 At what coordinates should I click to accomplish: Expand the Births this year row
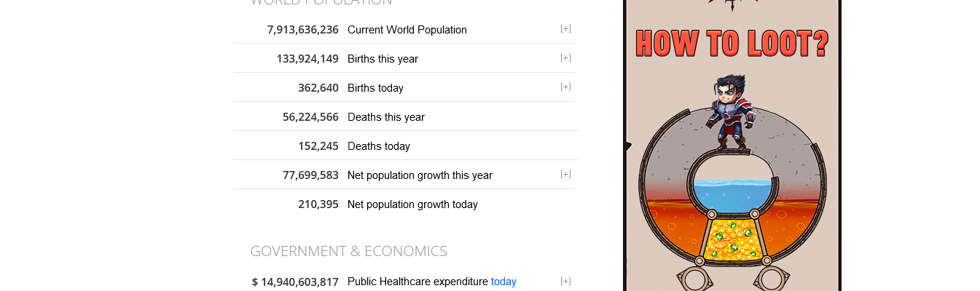[565, 58]
